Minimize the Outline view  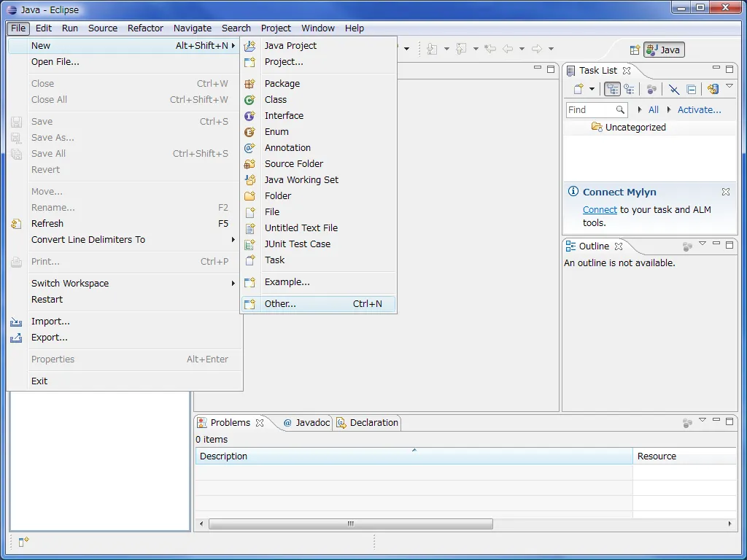click(716, 244)
